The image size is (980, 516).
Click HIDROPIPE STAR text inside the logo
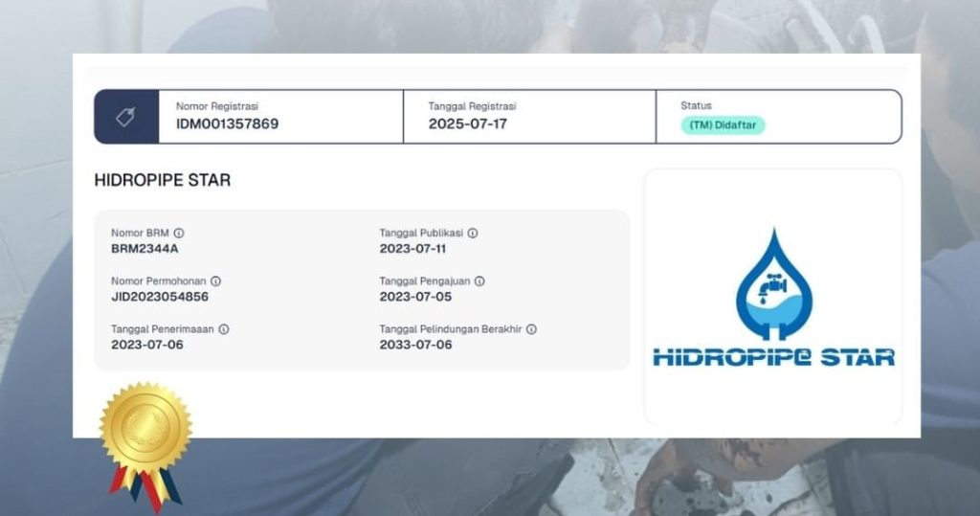[x=773, y=357]
